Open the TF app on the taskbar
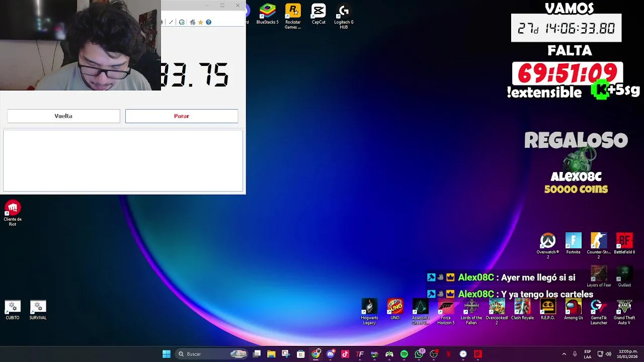The image size is (644, 362). (360, 354)
